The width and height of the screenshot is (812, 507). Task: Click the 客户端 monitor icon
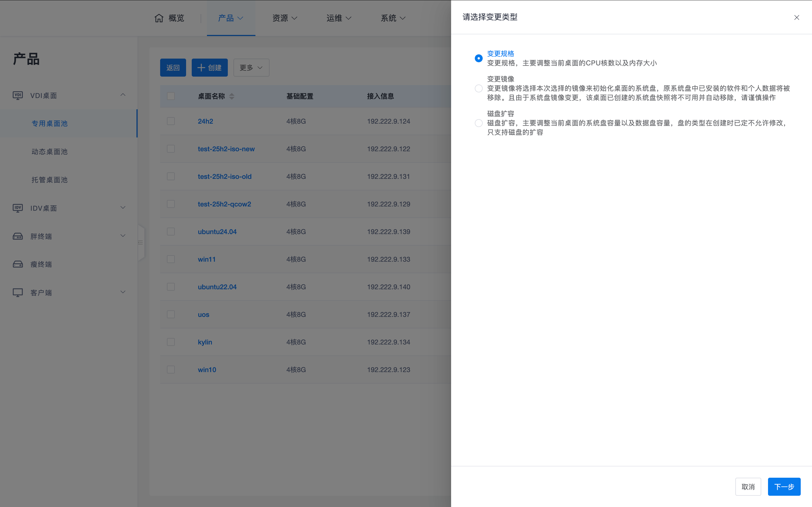coord(18,292)
